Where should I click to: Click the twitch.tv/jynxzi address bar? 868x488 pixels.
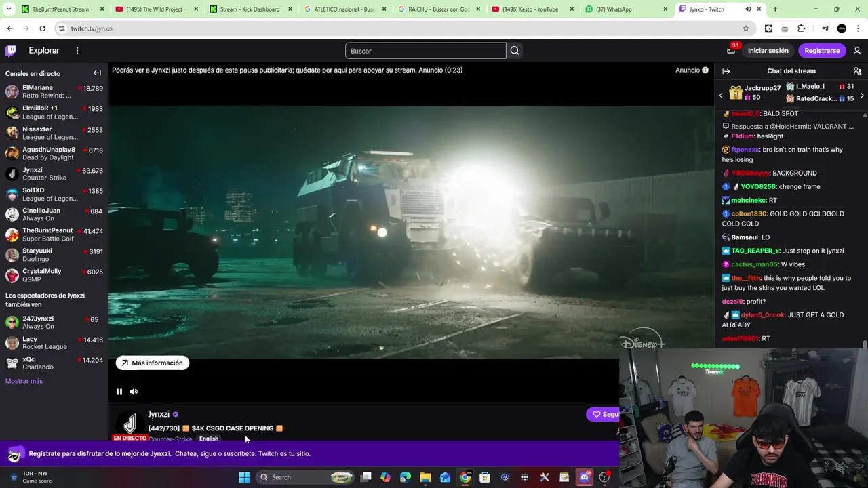[x=400, y=28]
